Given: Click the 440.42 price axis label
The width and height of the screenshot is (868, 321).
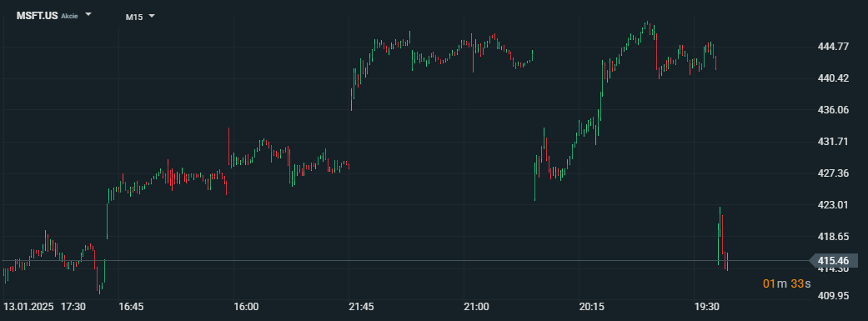Looking at the screenshot, I should pos(833,78).
